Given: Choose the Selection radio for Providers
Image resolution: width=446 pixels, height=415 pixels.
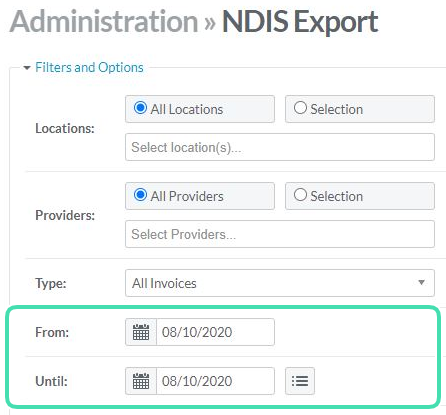Looking at the screenshot, I should 300,194.
